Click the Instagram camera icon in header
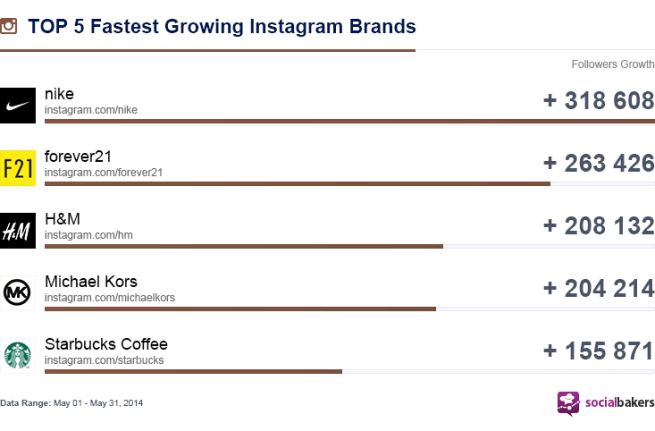655x431 pixels. point(9,26)
